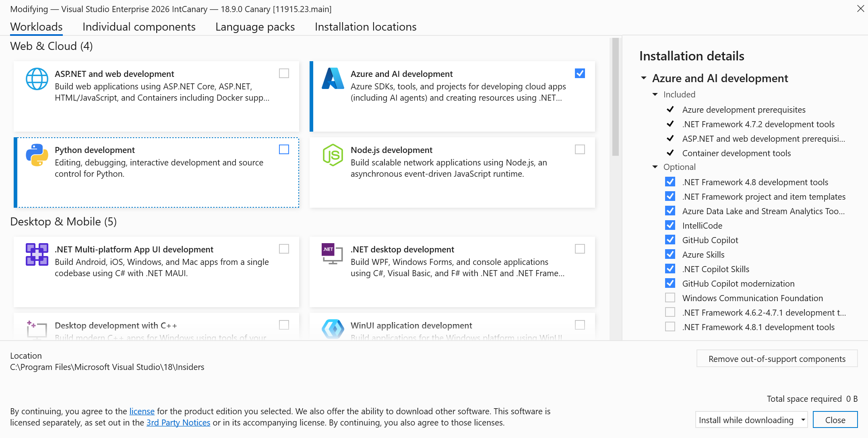The height and width of the screenshot is (438, 868).
Task: Uncheck GitHub Copilot modernization component
Action: (x=670, y=283)
